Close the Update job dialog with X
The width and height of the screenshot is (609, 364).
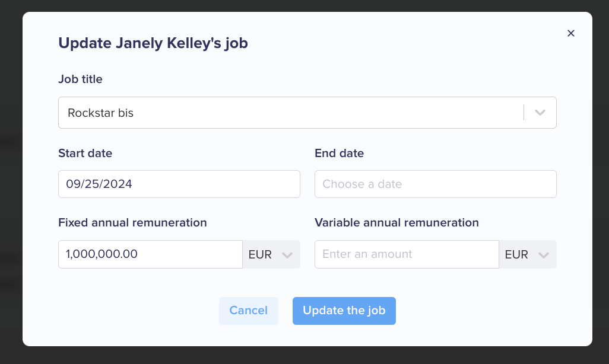tap(570, 33)
